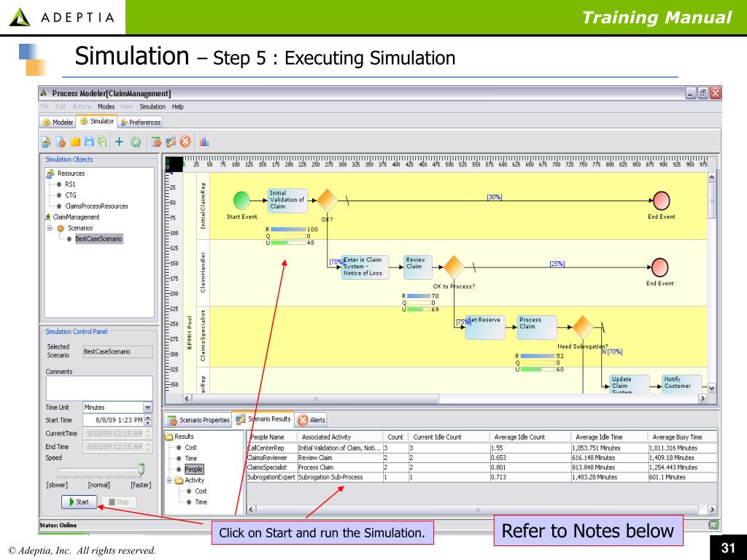Select the Initial Validation of Claim task
This screenshot has height=560, width=747.
coord(287,201)
